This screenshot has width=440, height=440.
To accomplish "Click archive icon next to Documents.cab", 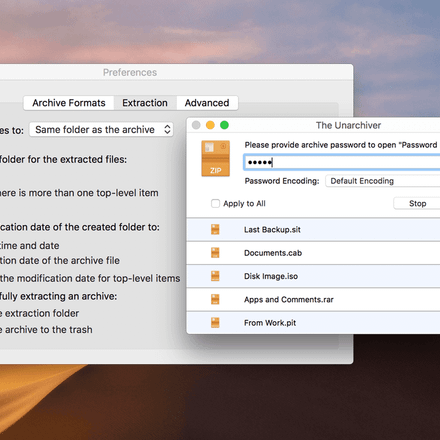I will click(215, 253).
